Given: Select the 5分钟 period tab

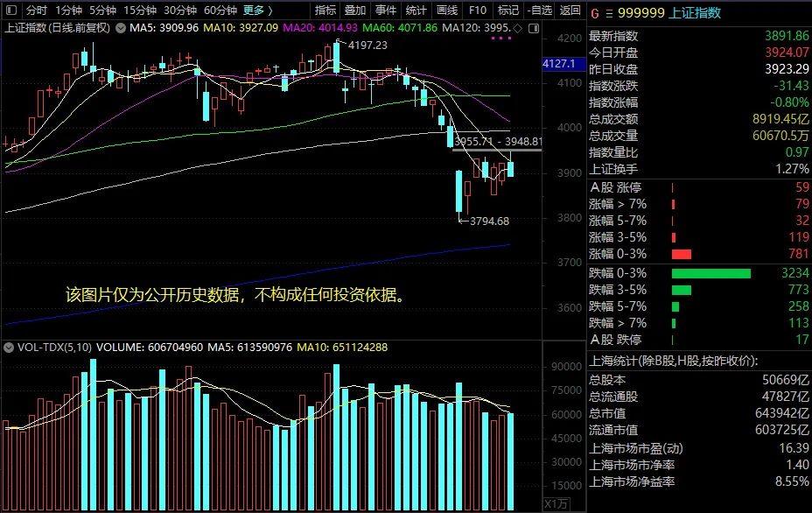Looking at the screenshot, I should coord(102,10).
